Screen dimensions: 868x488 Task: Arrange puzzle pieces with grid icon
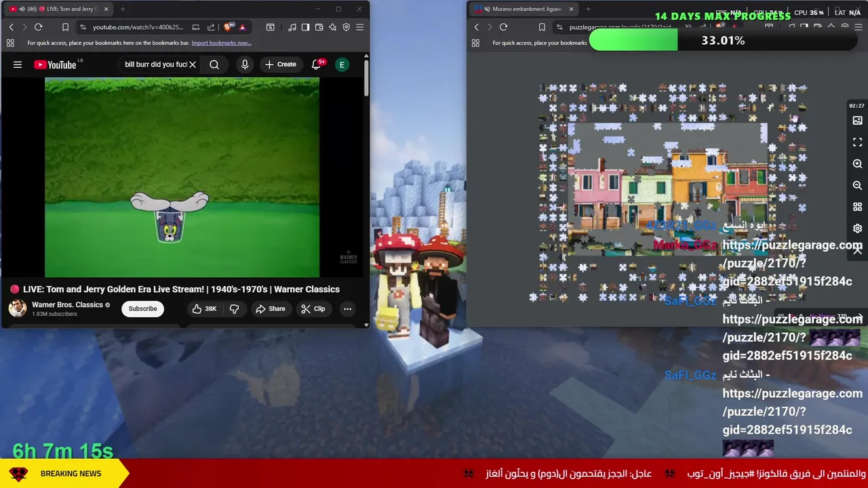pyautogui.click(x=857, y=207)
